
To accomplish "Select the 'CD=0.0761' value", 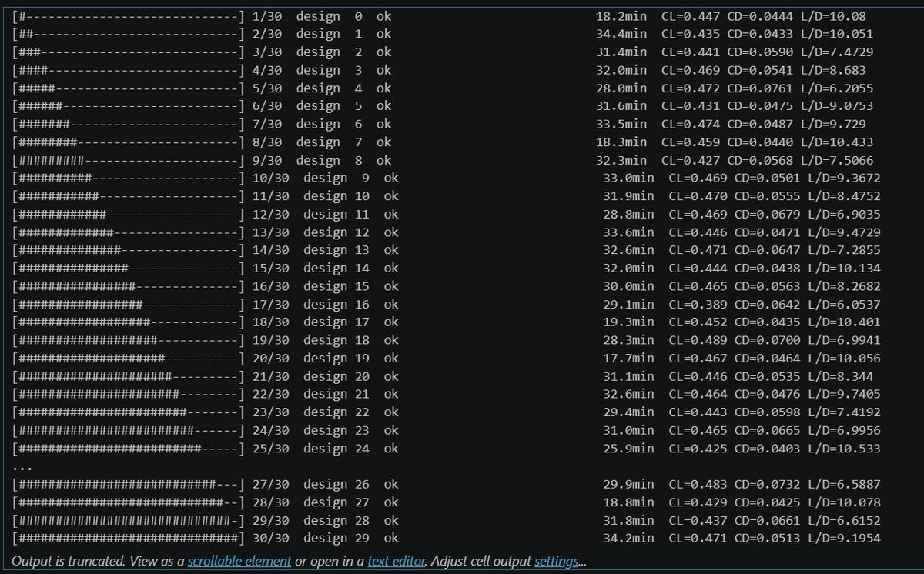I will click(x=759, y=88).
